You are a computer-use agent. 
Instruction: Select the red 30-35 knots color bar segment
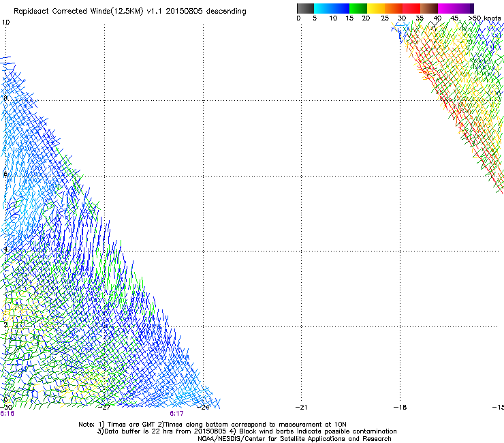pyautogui.click(x=411, y=8)
